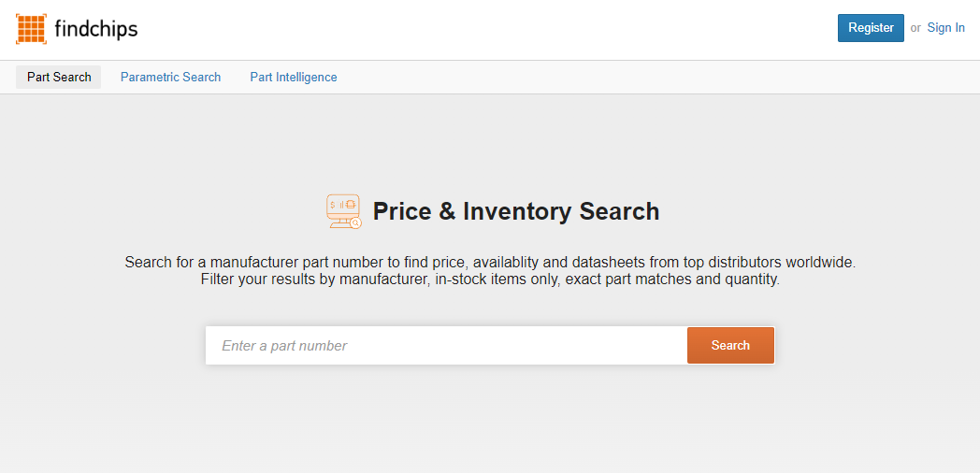Open the Register button
This screenshot has width=980, height=473.
871,28
